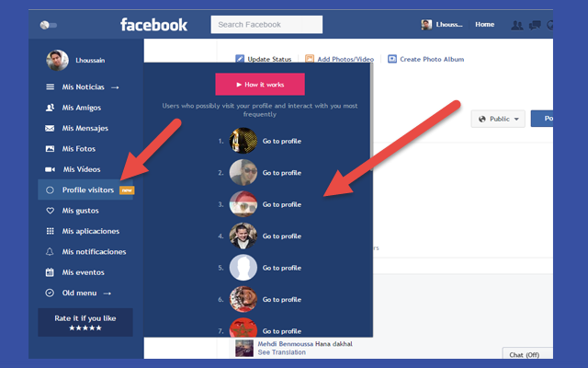Click the Facebook logo

click(x=153, y=25)
